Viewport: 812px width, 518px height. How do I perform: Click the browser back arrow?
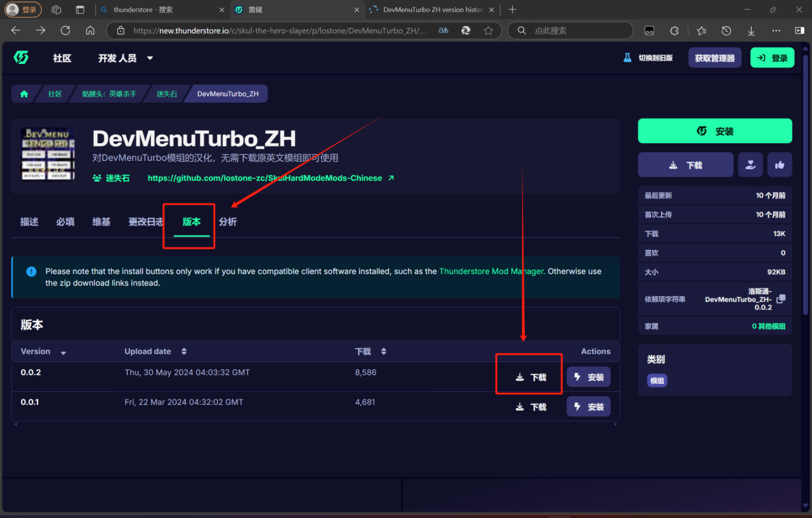[x=16, y=30]
